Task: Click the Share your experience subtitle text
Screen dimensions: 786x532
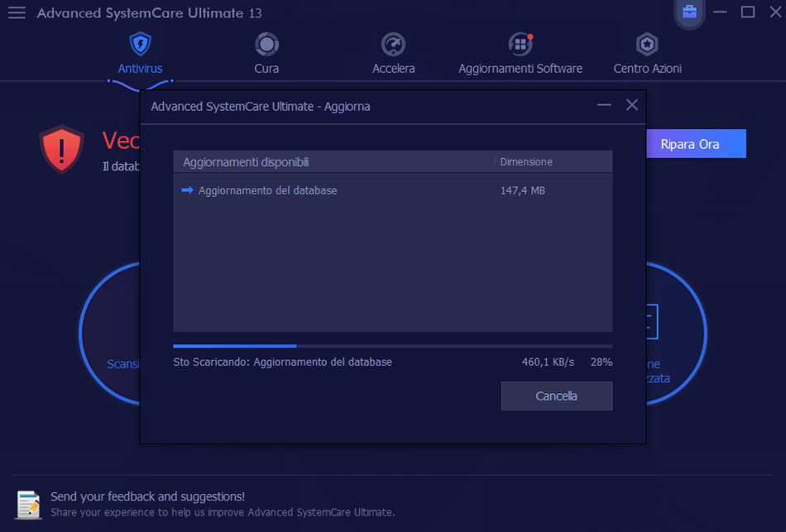Action: [223, 512]
